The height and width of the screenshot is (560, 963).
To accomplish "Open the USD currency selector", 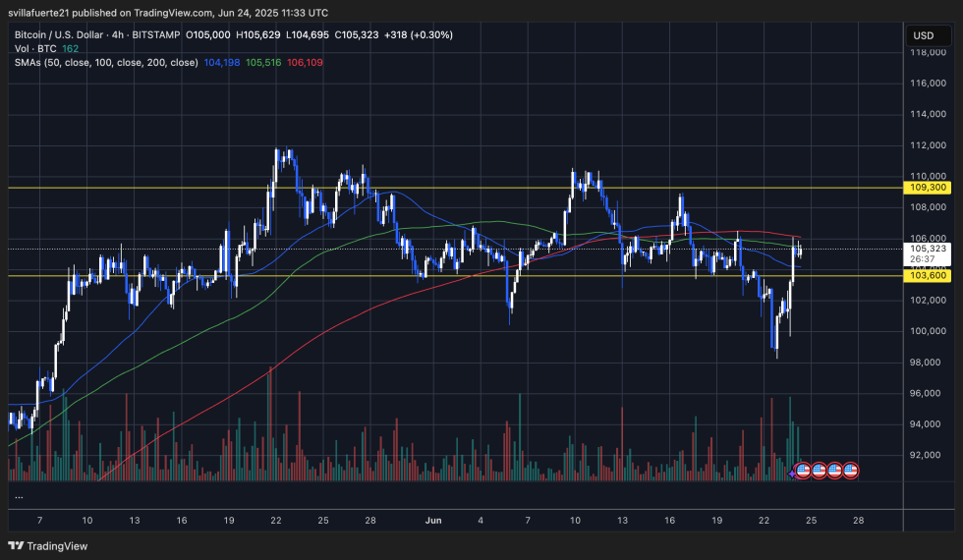I will (923, 35).
